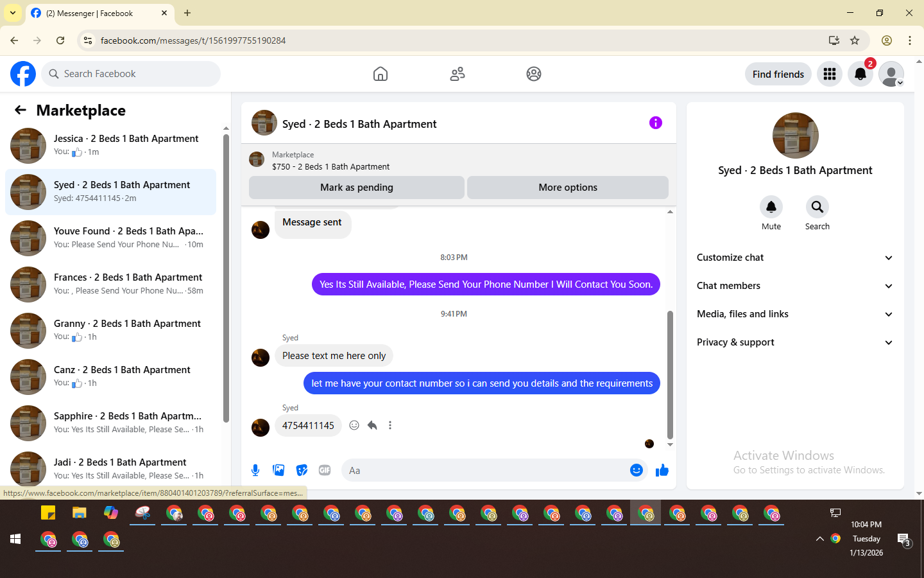Open more options for 4754411145 message
The height and width of the screenshot is (578, 924).
390,425
